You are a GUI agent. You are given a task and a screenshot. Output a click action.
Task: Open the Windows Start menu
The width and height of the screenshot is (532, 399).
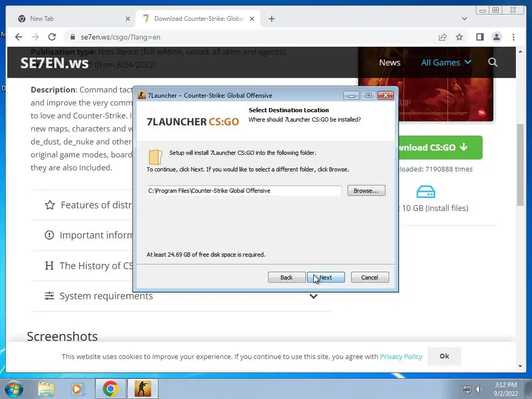point(14,389)
